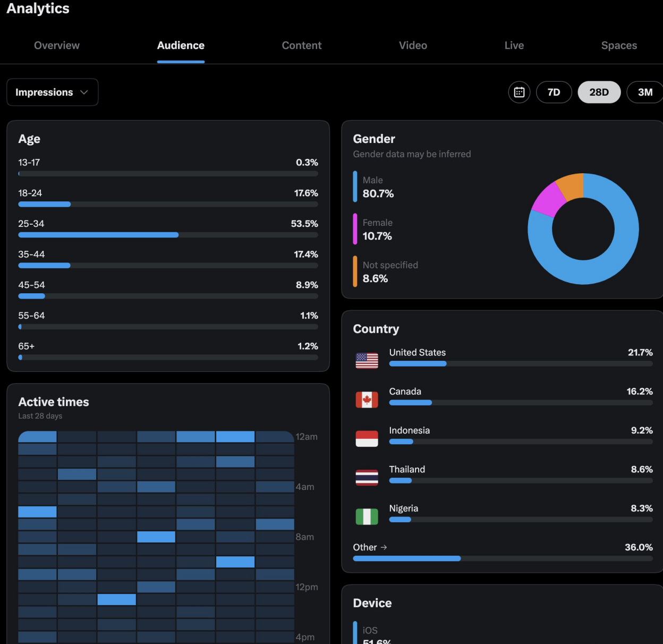Click the United States flag icon
The width and height of the screenshot is (663, 644).
pos(367,361)
